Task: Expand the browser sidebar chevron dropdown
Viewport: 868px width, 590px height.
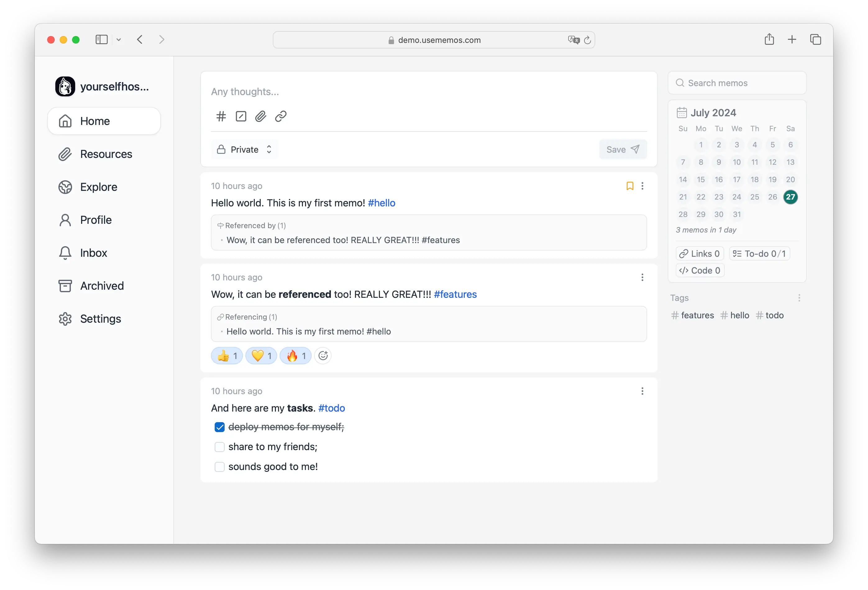Action: click(x=119, y=39)
